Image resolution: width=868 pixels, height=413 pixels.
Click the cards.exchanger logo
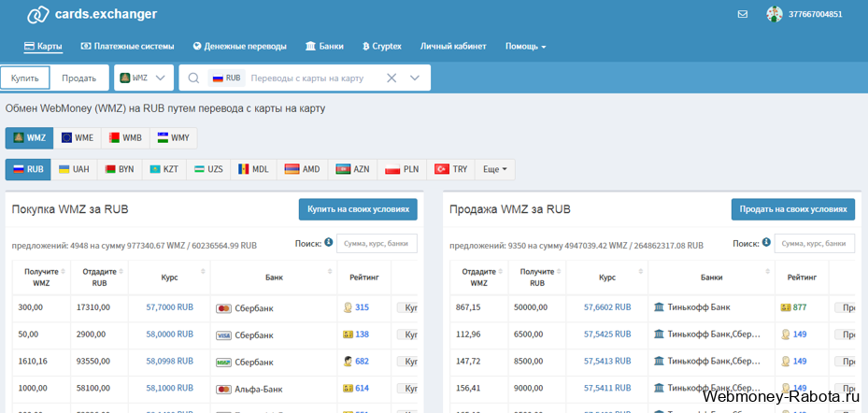pyautogui.click(x=92, y=15)
